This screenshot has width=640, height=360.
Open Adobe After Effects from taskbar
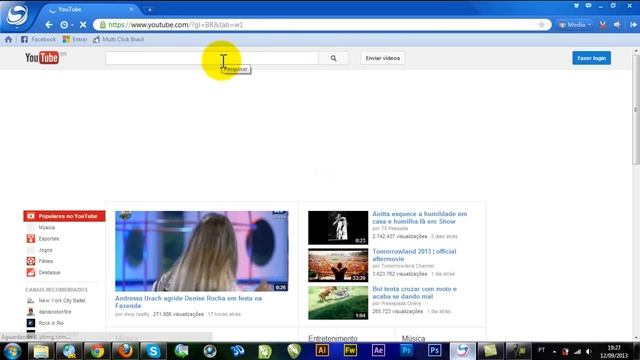pos(378,351)
